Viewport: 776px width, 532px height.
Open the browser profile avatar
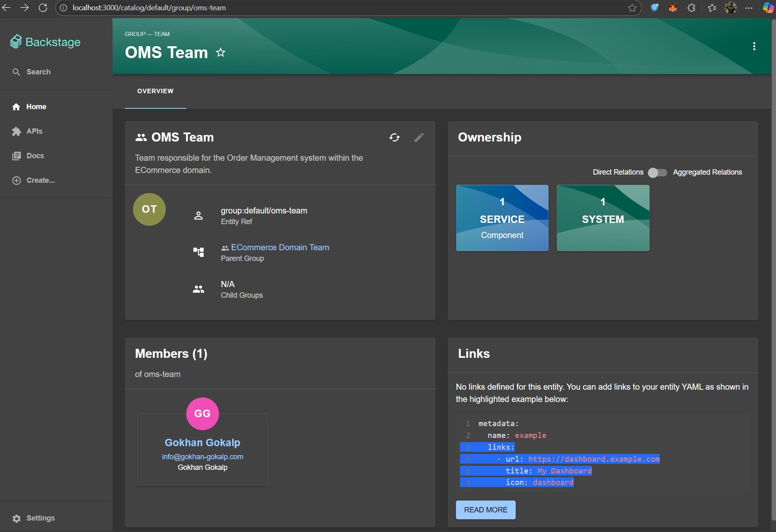[731, 8]
